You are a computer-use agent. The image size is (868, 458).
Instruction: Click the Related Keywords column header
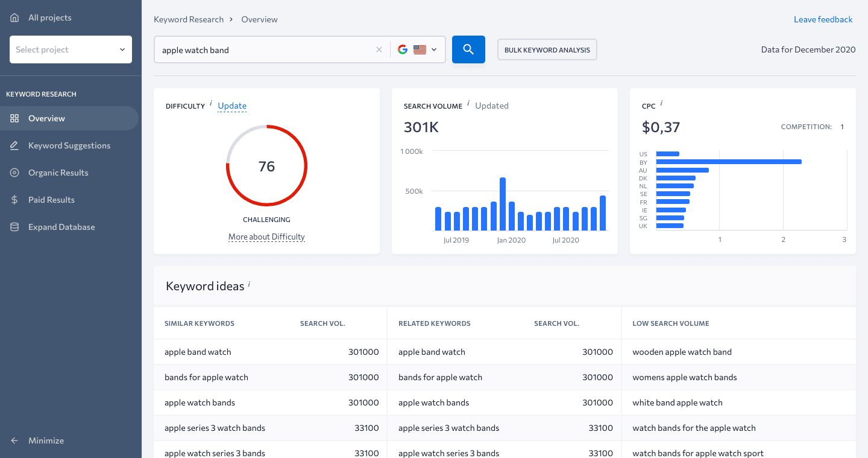[435, 323]
